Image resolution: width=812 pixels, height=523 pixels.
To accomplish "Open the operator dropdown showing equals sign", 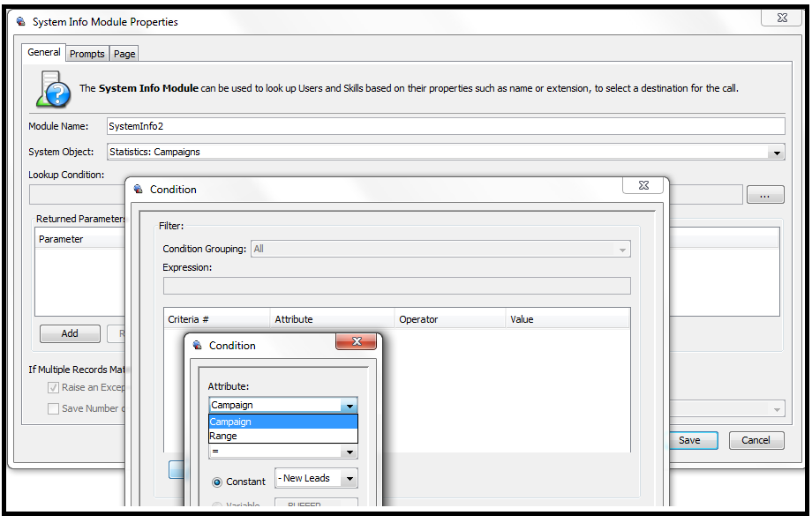I will tap(350, 452).
